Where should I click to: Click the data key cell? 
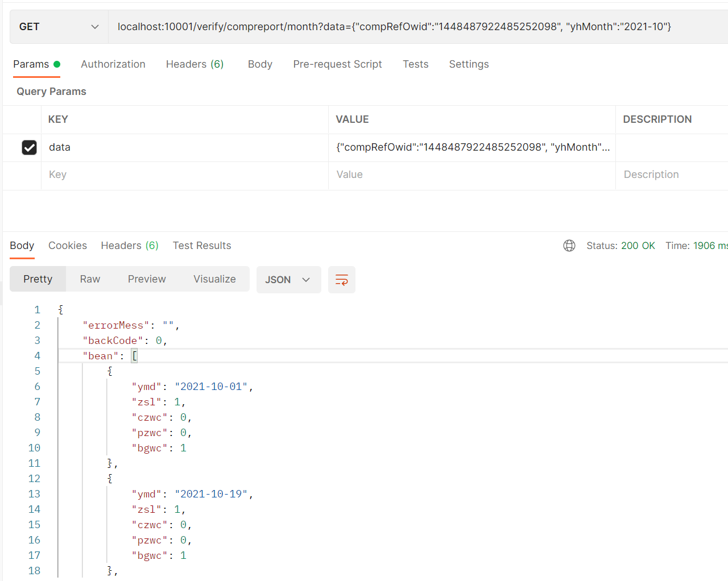pyautogui.click(x=185, y=148)
